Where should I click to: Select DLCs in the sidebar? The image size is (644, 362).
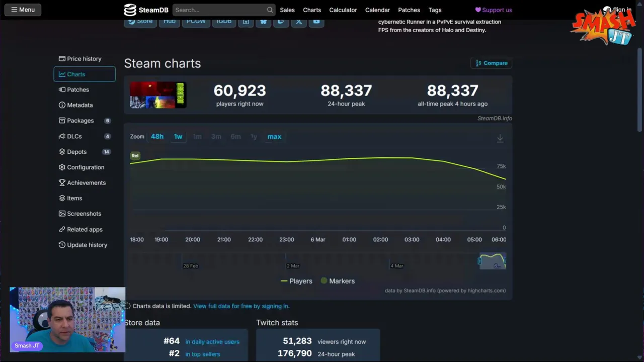[85, 136]
